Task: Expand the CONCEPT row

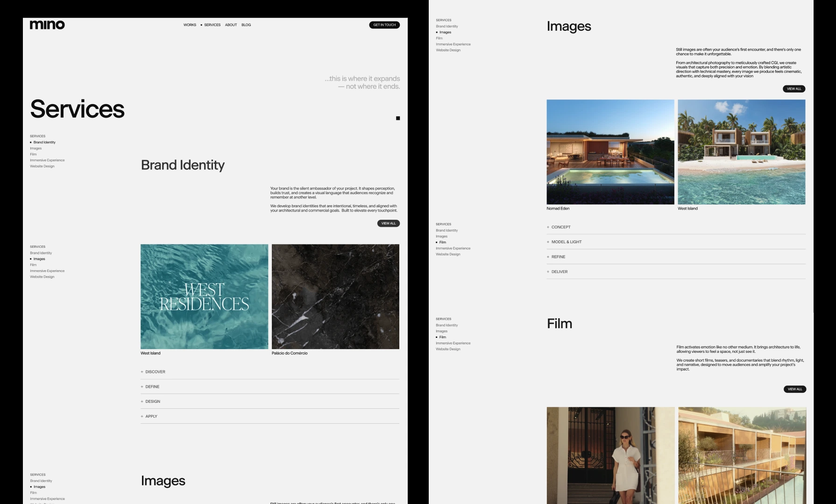Action: point(676,227)
